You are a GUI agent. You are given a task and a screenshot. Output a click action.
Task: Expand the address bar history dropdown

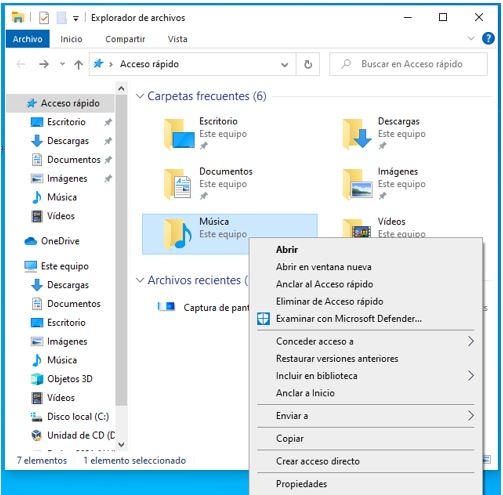click(284, 64)
